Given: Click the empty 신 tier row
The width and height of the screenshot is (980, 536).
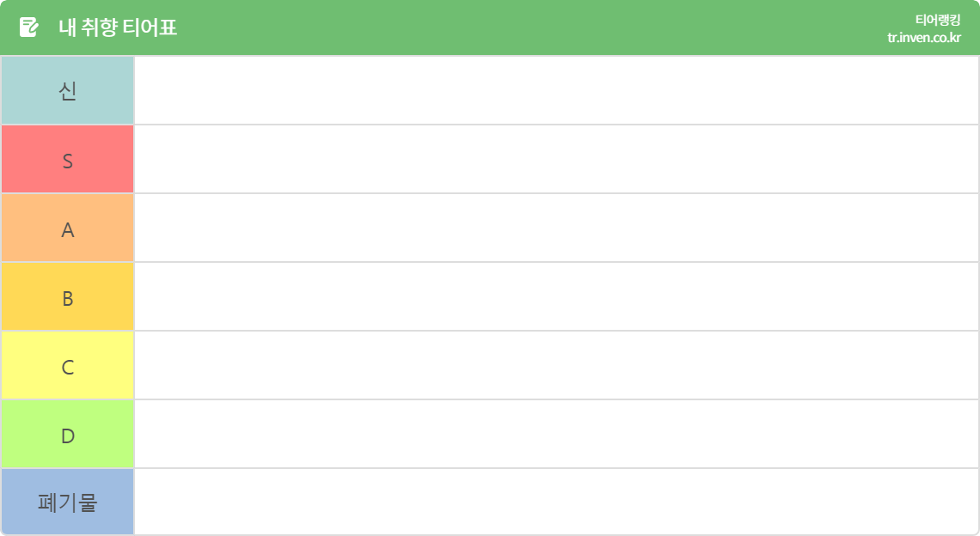Looking at the screenshot, I should click(556, 90).
